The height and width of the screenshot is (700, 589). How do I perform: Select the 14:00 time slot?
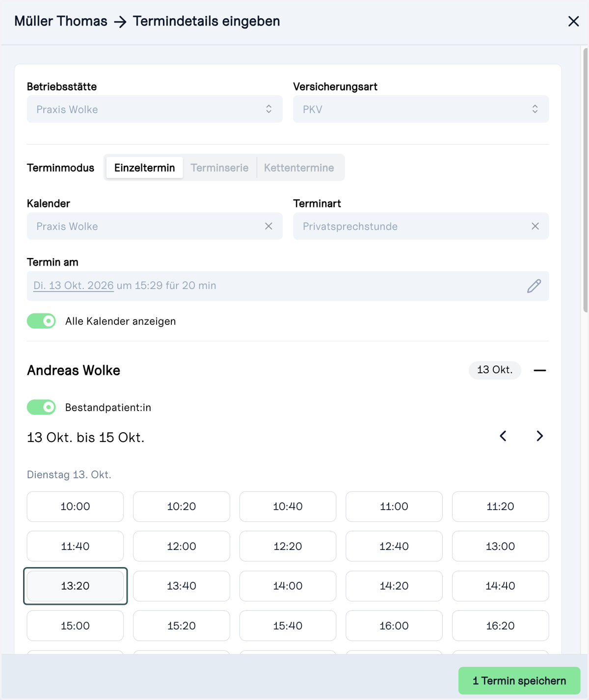pos(288,586)
